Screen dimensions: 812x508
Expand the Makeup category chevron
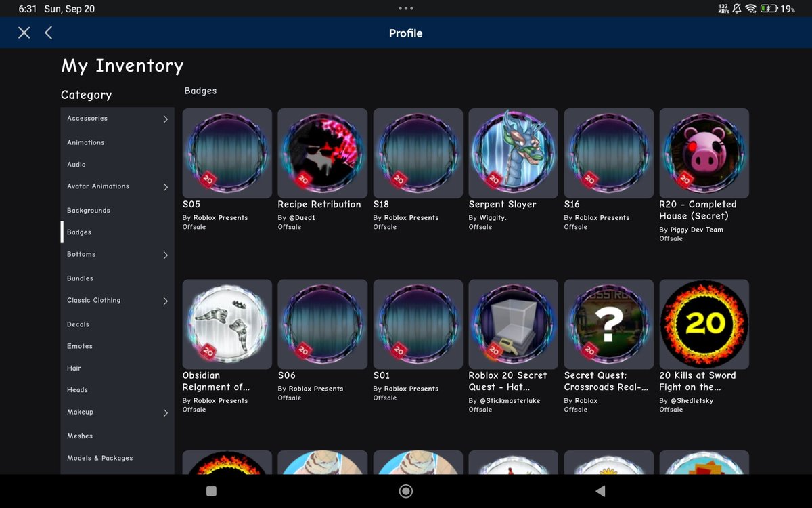tap(165, 412)
